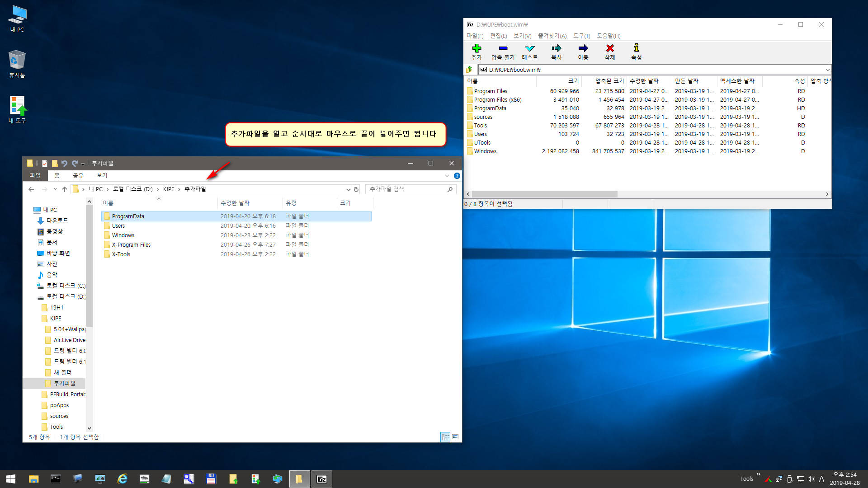The width and height of the screenshot is (868, 488).
Task: Select Program Files (x86) in 7-Zip
Action: coord(497,100)
